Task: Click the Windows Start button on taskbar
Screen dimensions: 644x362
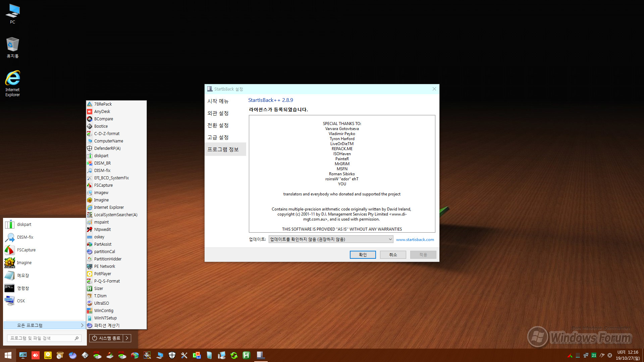Action: click(8, 355)
